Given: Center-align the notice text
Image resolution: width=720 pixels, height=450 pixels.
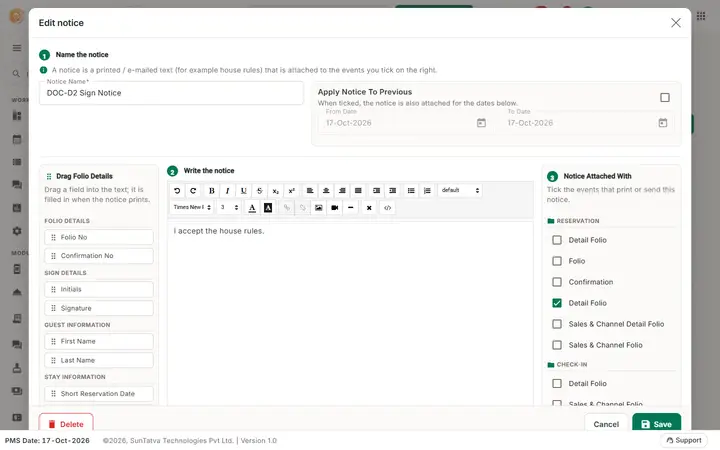Looking at the screenshot, I should [x=326, y=191].
